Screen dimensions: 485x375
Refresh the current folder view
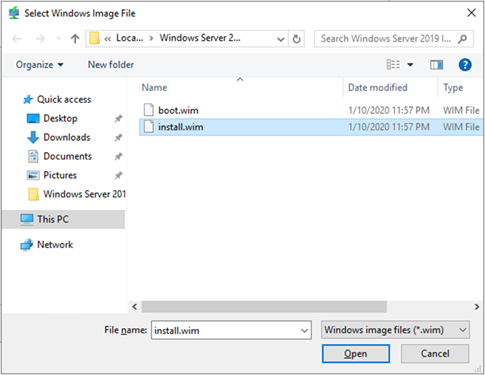[x=296, y=39]
